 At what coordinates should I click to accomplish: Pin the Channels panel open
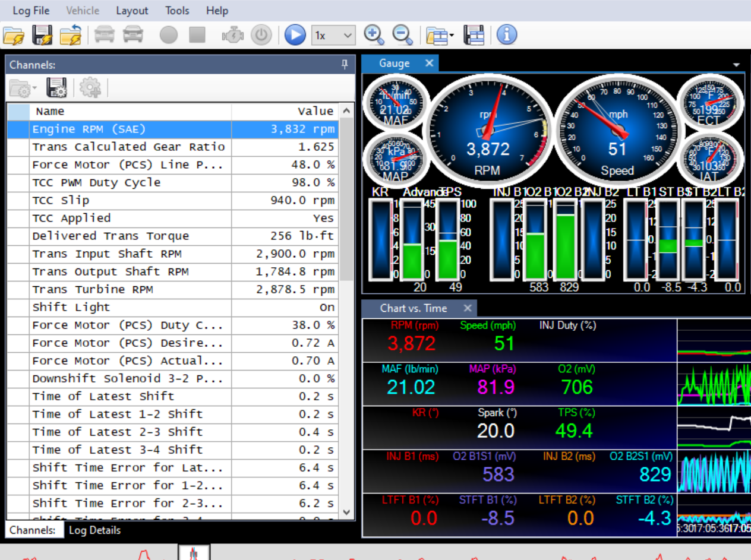tap(345, 65)
